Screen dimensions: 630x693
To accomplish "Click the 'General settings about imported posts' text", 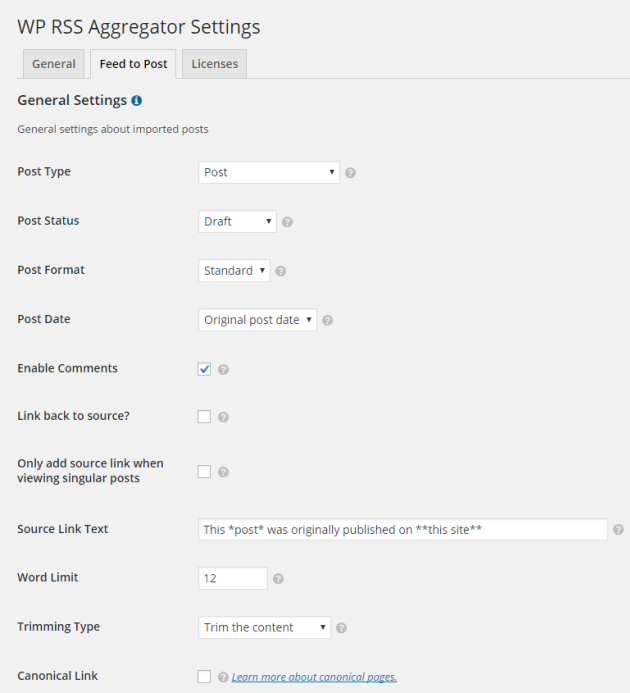I will tap(113, 129).
